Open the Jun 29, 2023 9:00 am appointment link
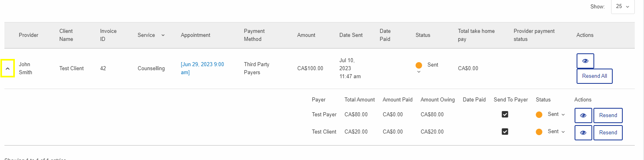This screenshot has width=644, height=160. click(x=202, y=68)
